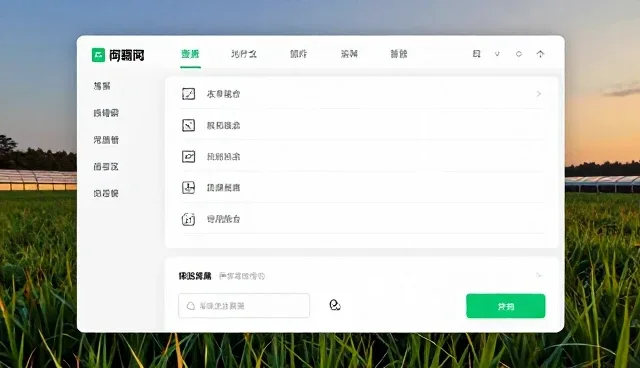Open the third top navigation tab
Viewport: 640px width, 368px height.
tap(298, 54)
